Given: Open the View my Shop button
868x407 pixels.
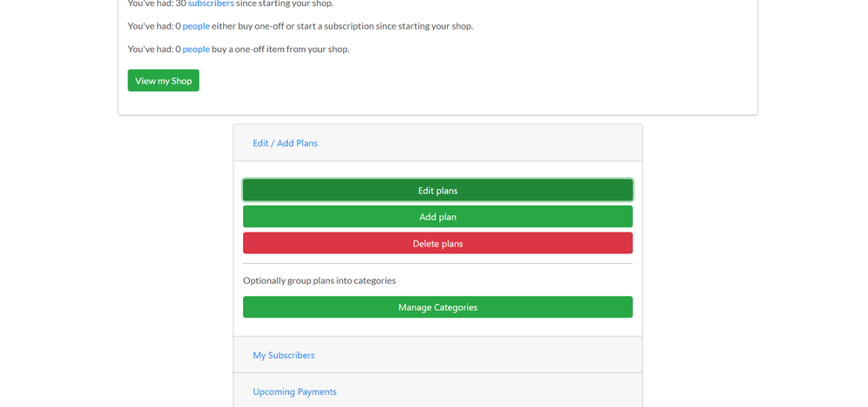Looking at the screenshot, I should tap(163, 81).
